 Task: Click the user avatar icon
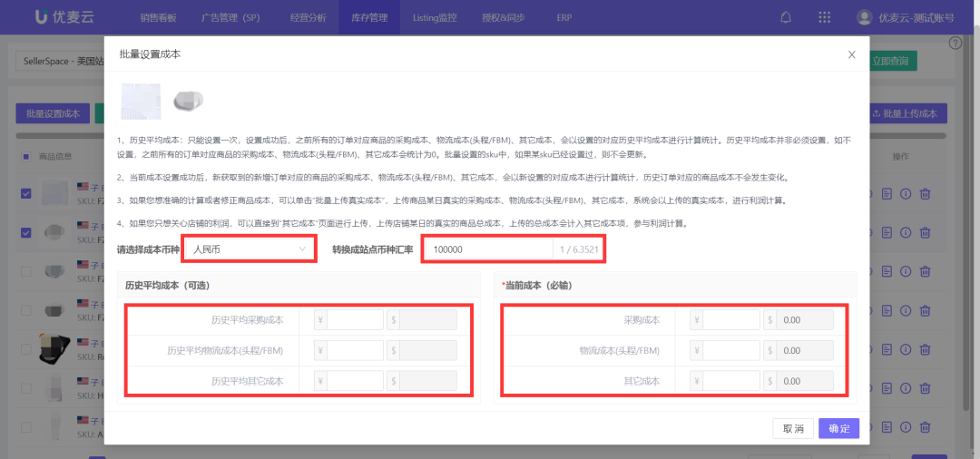pos(865,17)
